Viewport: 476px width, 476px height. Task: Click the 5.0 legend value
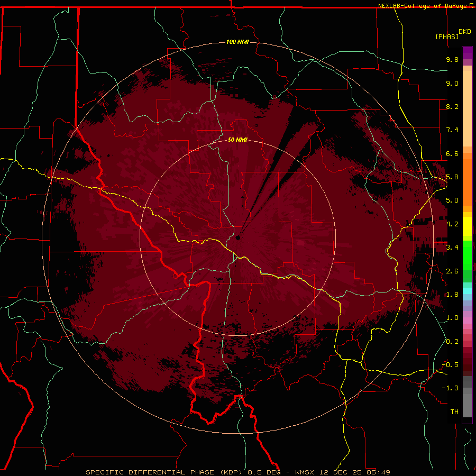452,200
